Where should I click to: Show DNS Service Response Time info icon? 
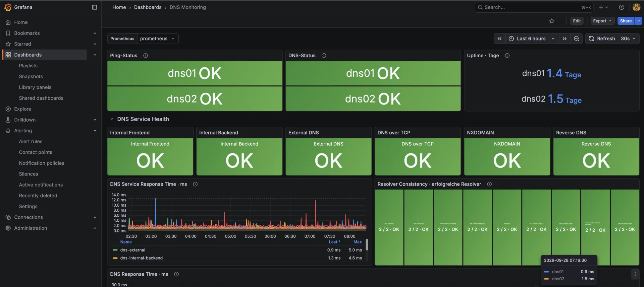pyautogui.click(x=195, y=184)
